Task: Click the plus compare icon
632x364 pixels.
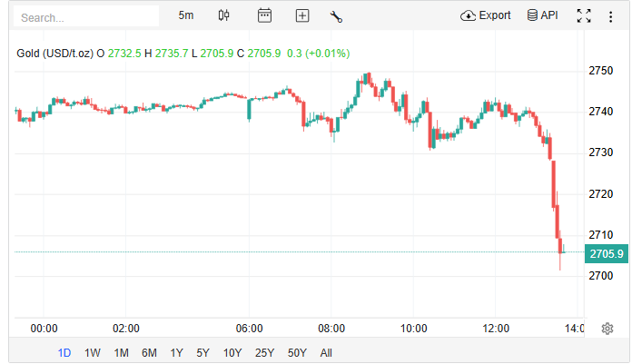Action: pyautogui.click(x=302, y=15)
